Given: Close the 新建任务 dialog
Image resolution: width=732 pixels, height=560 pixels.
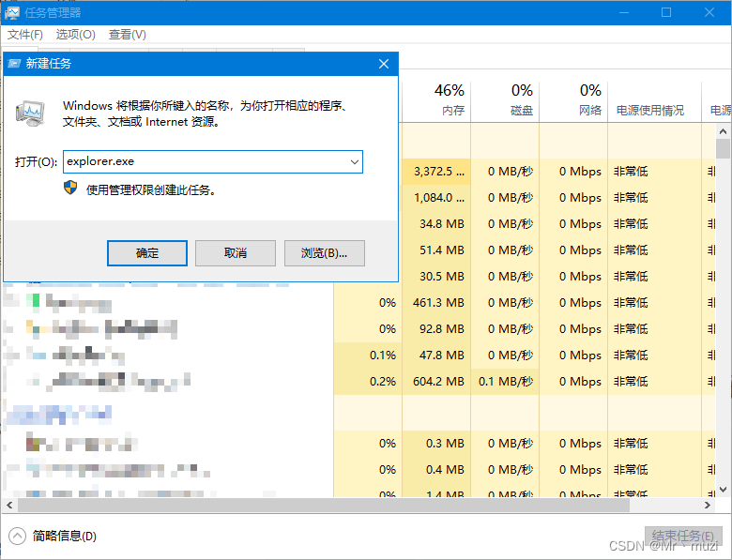Looking at the screenshot, I should pos(384,64).
